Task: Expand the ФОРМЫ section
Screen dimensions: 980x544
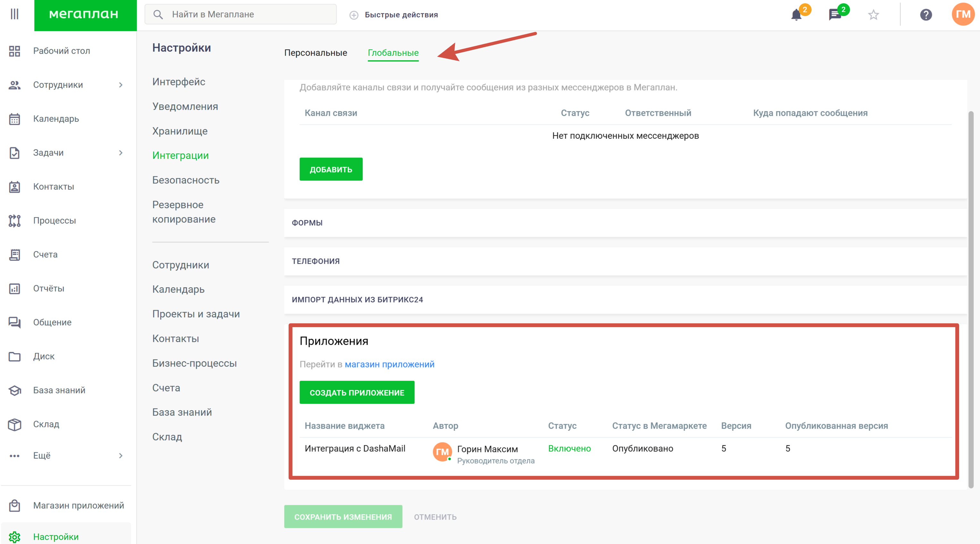Action: click(x=307, y=223)
